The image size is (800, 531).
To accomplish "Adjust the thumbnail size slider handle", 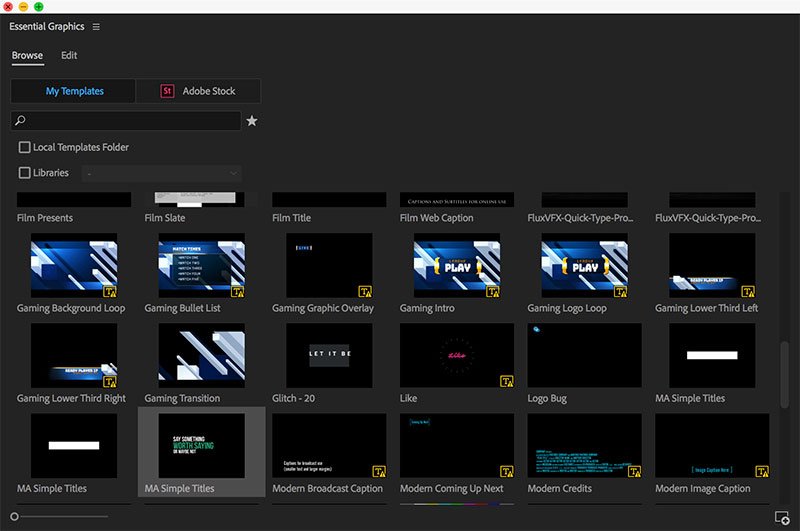I will pyautogui.click(x=14, y=517).
